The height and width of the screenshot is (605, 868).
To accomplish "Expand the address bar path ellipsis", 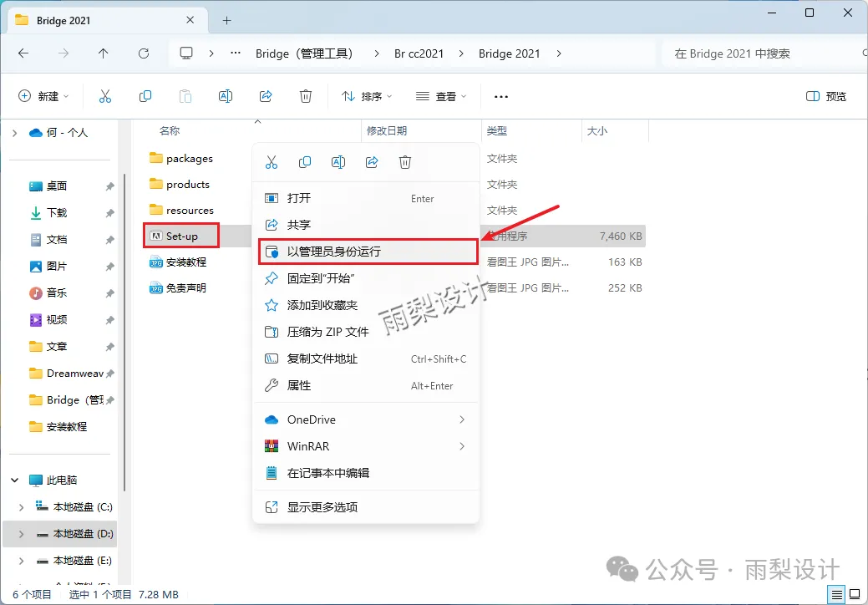I will (236, 53).
